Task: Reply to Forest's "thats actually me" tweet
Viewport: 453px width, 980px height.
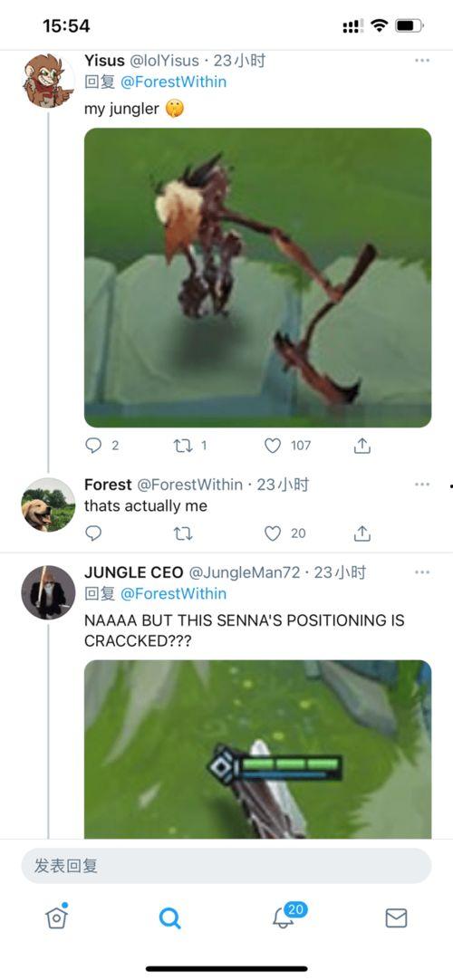Action: point(93,533)
